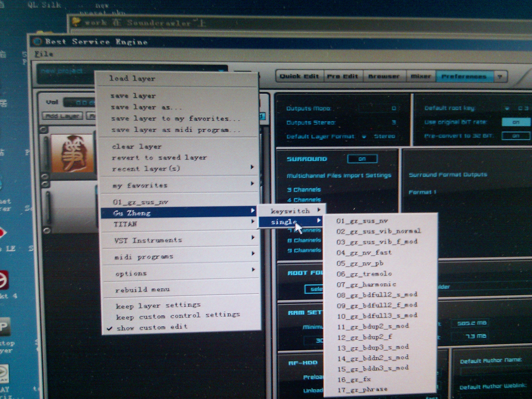This screenshot has width=532, height=399.
Task: Open the Mixer tab
Action: 421,77
